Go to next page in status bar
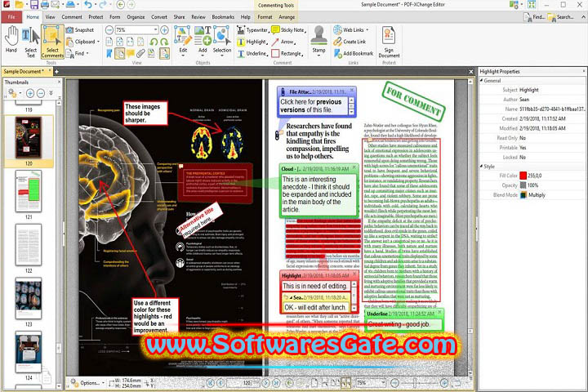The image size is (588, 392). tap(266, 383)
